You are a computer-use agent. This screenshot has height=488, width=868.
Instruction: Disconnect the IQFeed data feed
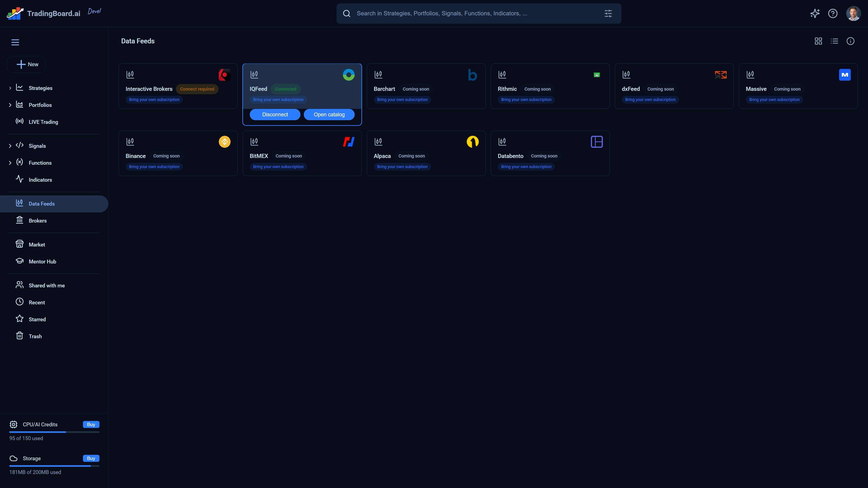pyautogui.click(x=275, y=115)
